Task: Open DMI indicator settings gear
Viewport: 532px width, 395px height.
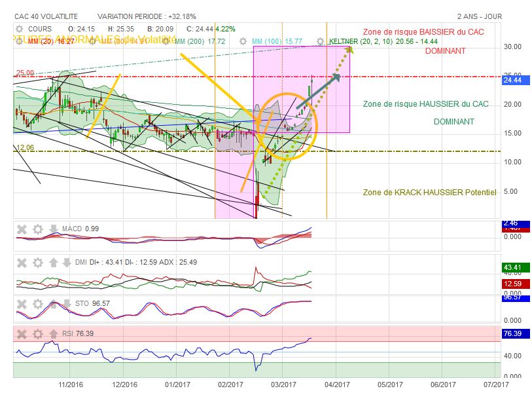Action: point(38,263)
